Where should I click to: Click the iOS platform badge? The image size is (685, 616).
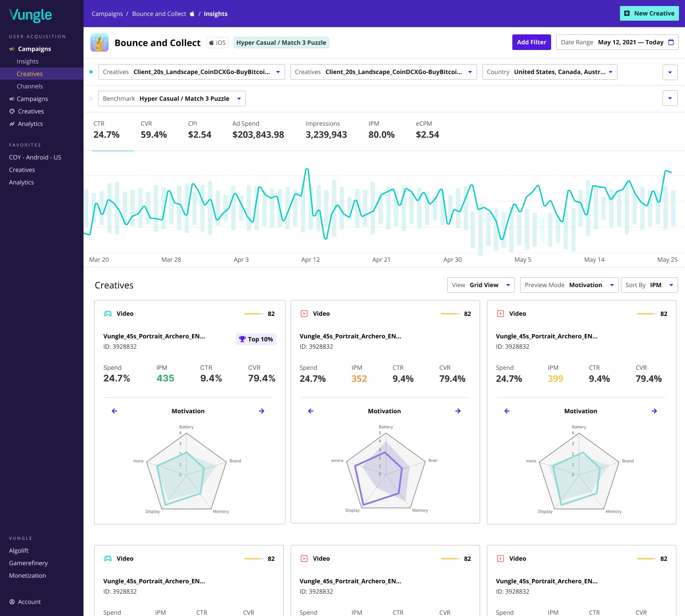point(217,43)
